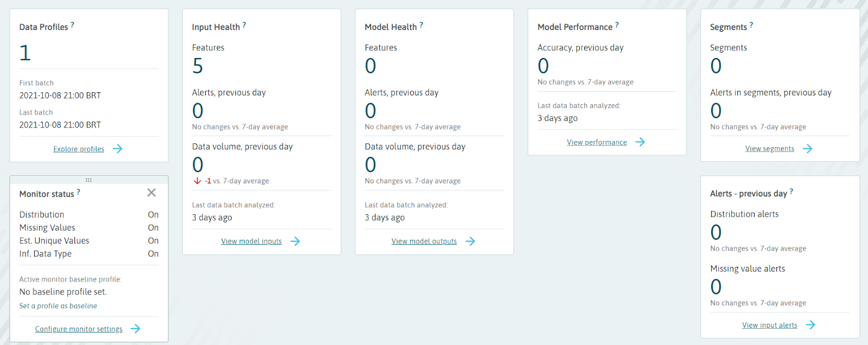Click the help icon beside Model Health
Viewport: 868px width, 345px height.
(421, 25)
